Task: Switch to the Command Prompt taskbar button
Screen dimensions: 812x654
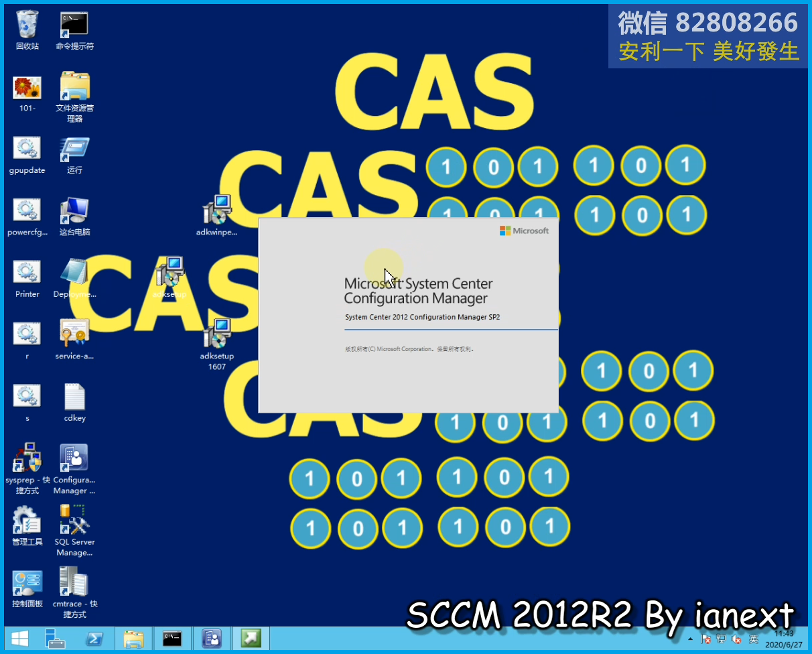Action: click(x=172, y=639)
